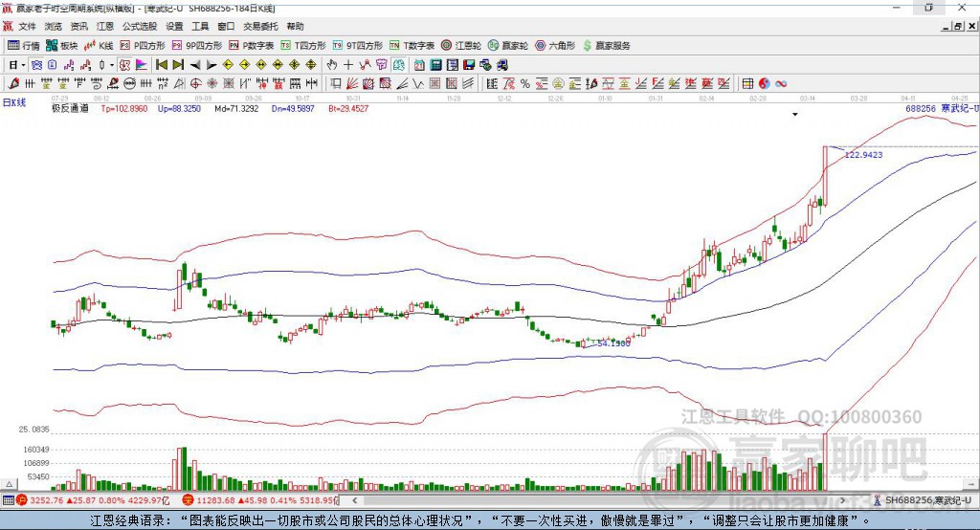Click the SH688256 寒武纪-U status bar label
980x530 pixels.
[924, 499]
